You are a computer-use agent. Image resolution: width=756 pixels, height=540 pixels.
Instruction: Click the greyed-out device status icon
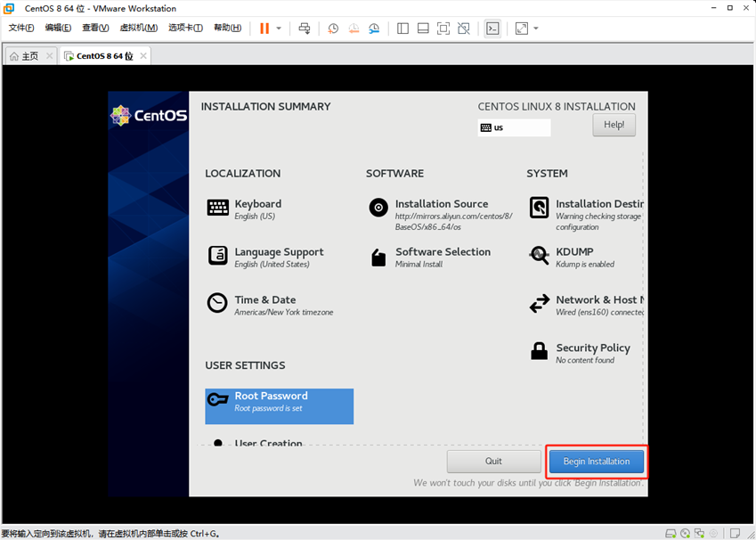tap(713, 533)
